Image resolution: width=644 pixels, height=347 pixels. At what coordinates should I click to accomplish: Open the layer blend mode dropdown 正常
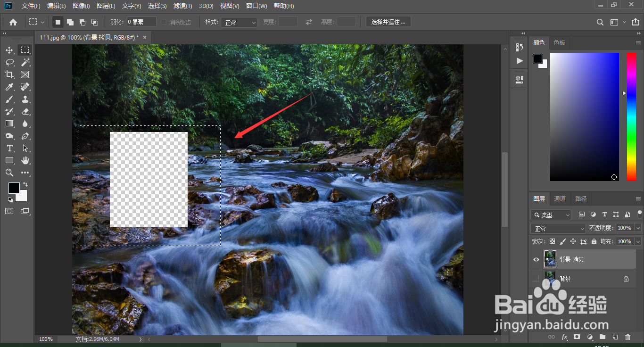[x=558, y=228]
